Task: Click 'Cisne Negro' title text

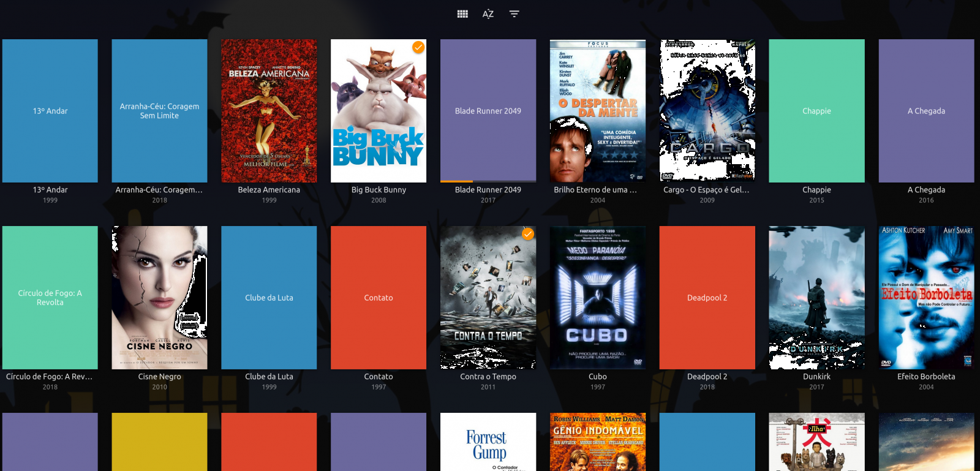Action: 159,377
